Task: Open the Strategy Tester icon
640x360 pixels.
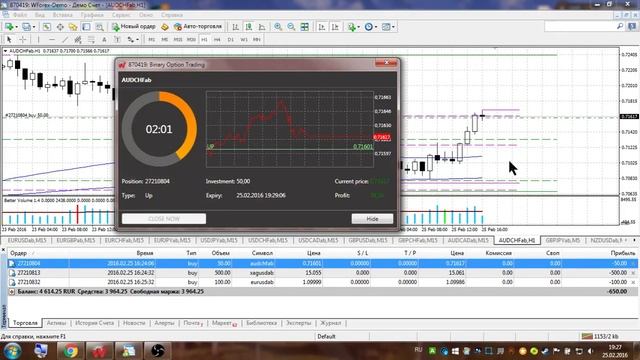Action: [x=99, y=27]
